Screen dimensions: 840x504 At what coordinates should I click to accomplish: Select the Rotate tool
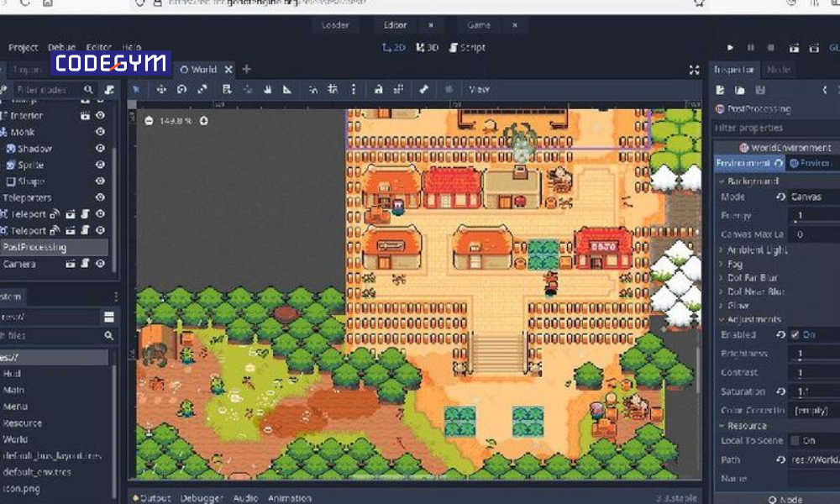[181, 88]
